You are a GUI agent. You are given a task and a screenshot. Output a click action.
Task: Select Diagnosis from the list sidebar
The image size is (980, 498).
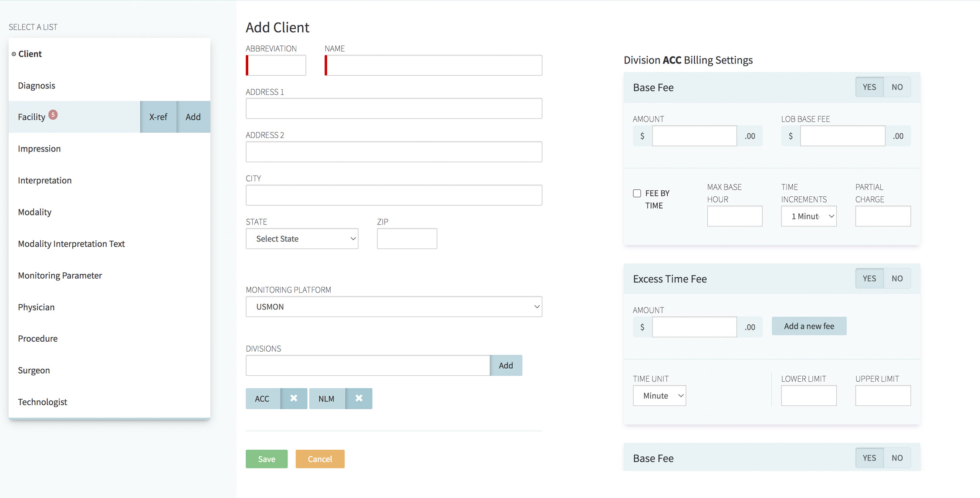(x=37, y=85)
